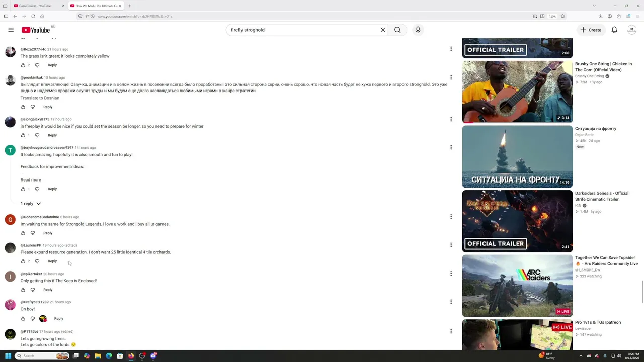Like the comment by @Craftycatz1289
This screenshot has height=362, width=644.
[23, 318]
